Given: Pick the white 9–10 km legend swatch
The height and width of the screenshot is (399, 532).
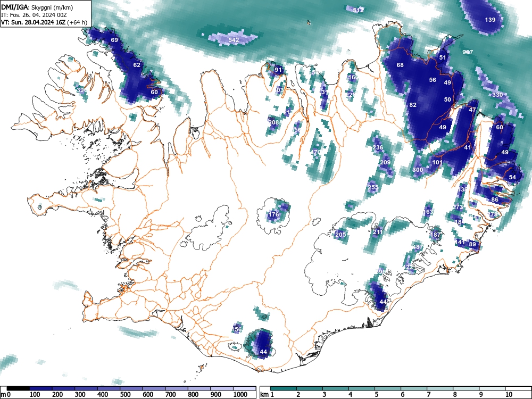Looking at the screenshot, I should [492, 388].
